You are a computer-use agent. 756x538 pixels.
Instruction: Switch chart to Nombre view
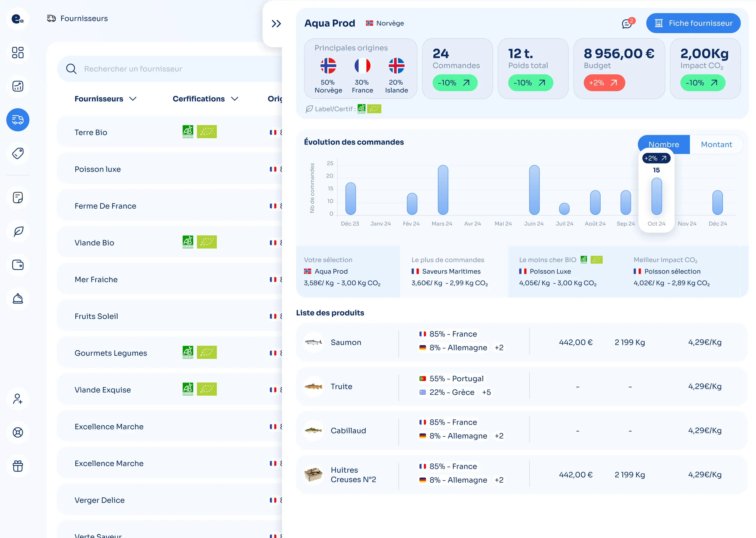click(x=664, y=144)
